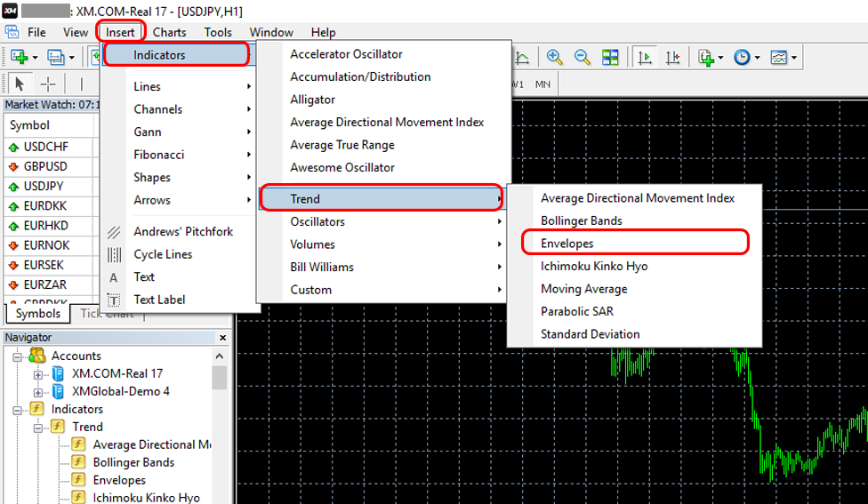Click the New Chart toolbar icon
This screenshot has width=868, height=504.
pyautogui.click(x=19, y=57)
